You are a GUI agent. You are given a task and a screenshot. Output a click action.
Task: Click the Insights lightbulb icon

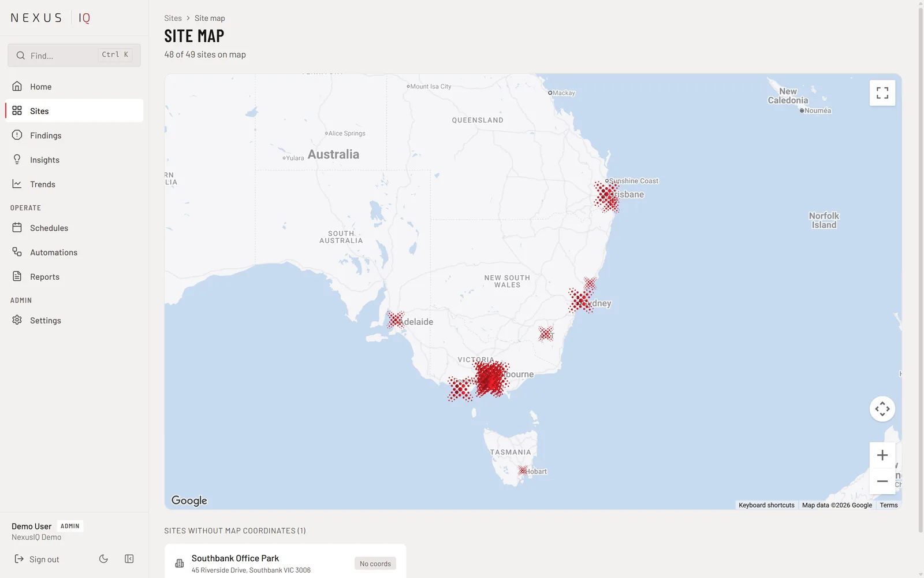click(x=17, y=160)
